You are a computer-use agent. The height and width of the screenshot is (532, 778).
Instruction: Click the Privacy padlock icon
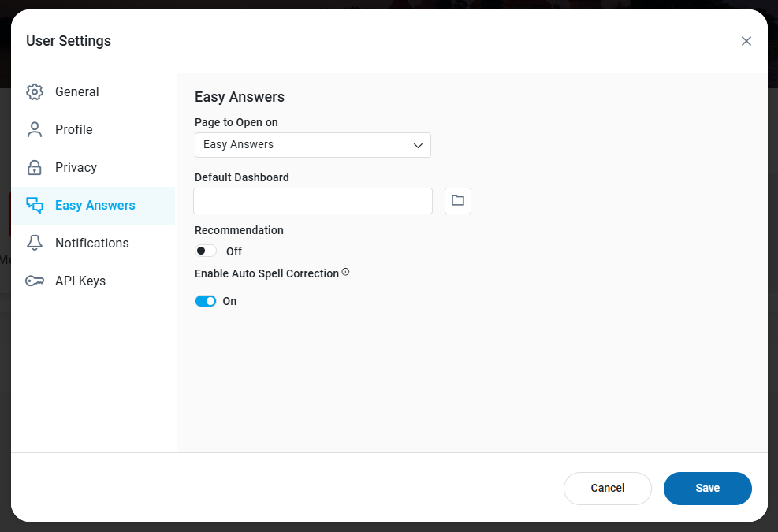coord(35,167)
